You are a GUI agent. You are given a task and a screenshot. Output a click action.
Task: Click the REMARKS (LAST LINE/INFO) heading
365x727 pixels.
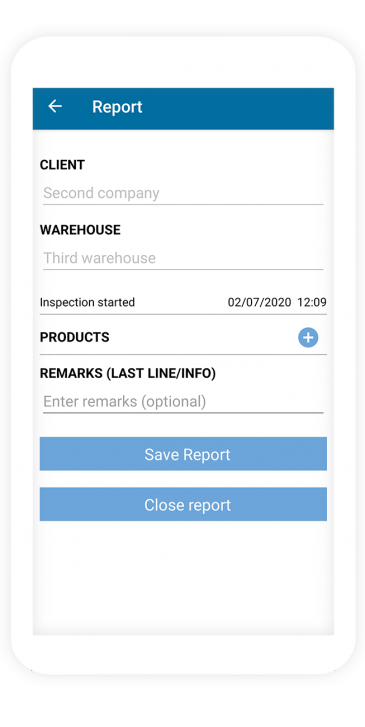[128, 374]
